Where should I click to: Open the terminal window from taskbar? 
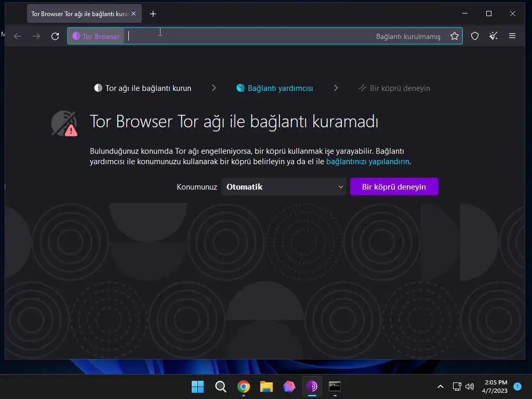[x=335, y=386]
